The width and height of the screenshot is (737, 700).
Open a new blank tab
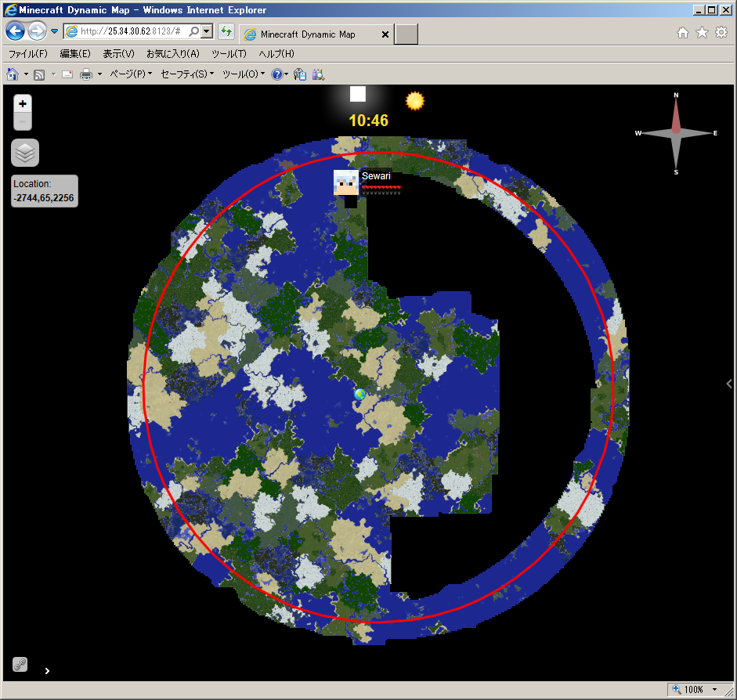[x=406, y=34]
